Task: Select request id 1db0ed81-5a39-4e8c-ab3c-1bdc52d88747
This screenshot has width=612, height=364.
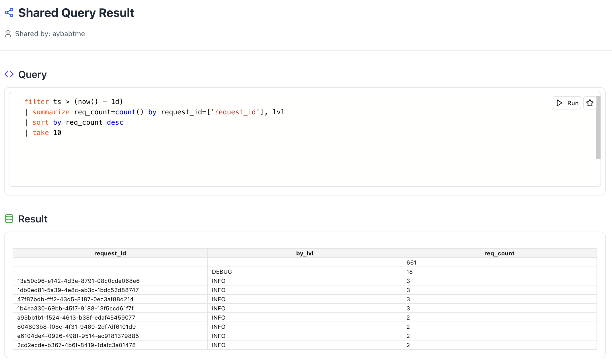Action: [x=110, y=290]
